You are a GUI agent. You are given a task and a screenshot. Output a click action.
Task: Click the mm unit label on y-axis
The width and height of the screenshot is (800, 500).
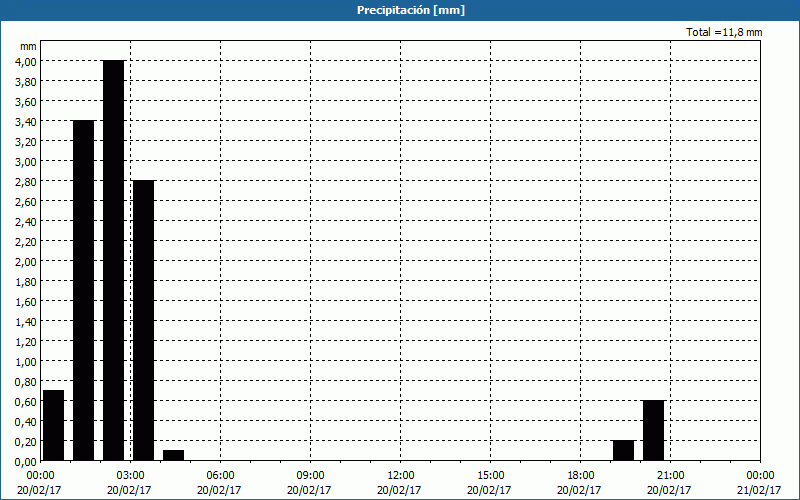pos(28,46)
